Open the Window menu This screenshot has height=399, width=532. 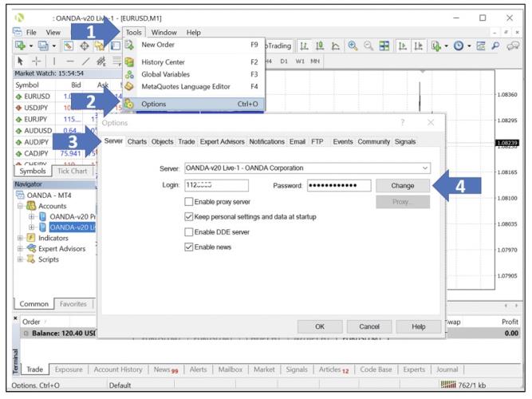[164, 32]
